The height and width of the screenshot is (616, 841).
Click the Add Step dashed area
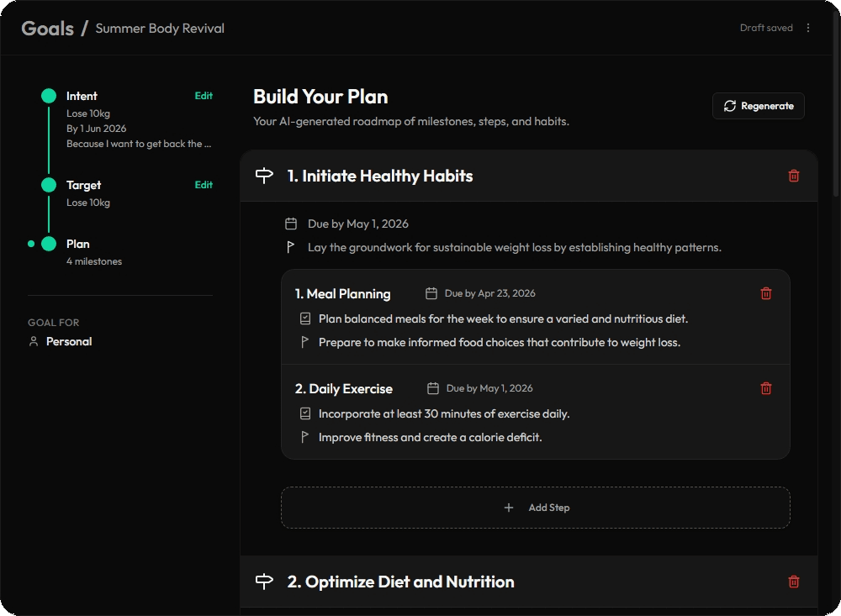[x=536, y=507]
